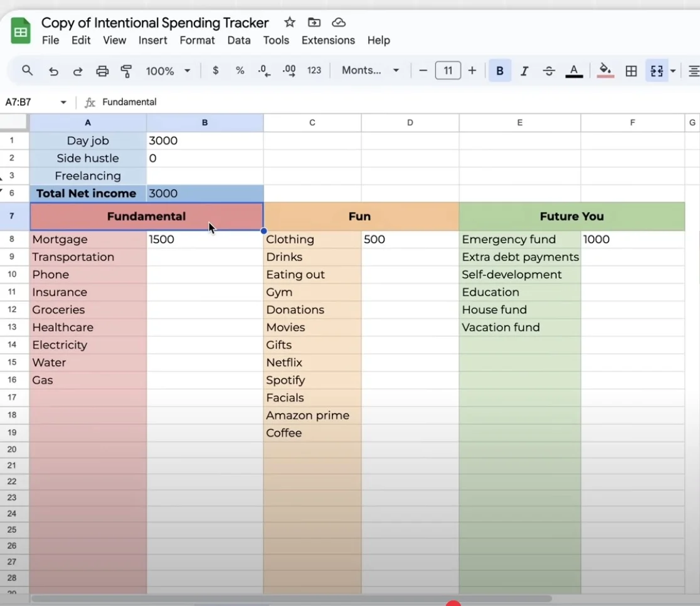Star this spreadsheet document

click(x=290, y=22)
